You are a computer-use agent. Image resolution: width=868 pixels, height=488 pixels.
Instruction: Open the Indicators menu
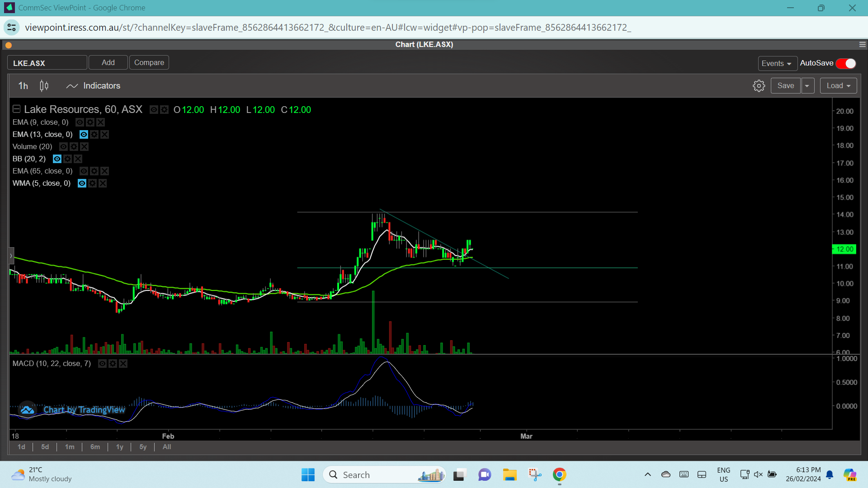(x=93, y=86)
